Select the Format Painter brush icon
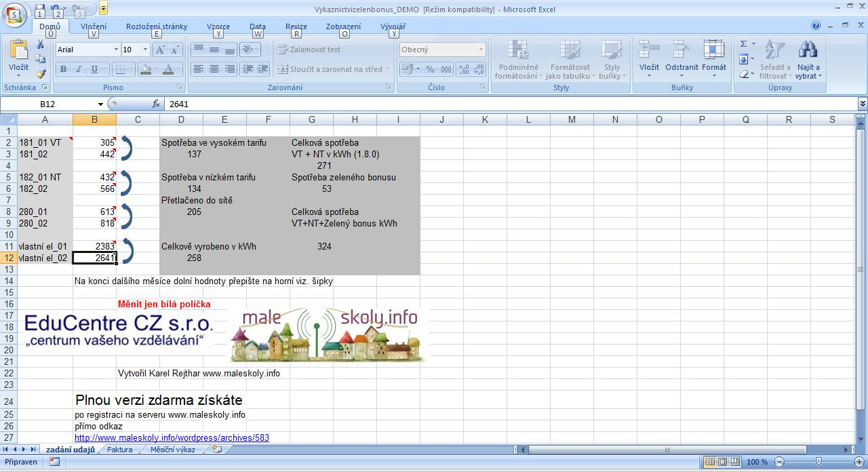The width and height of the screenshot is (868, 472). [x=41, y=74]
